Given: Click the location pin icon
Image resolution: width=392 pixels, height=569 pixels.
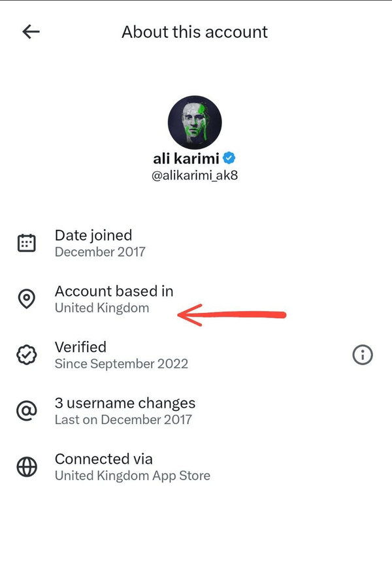Looking at the screenshot, I should pos(26,299).
